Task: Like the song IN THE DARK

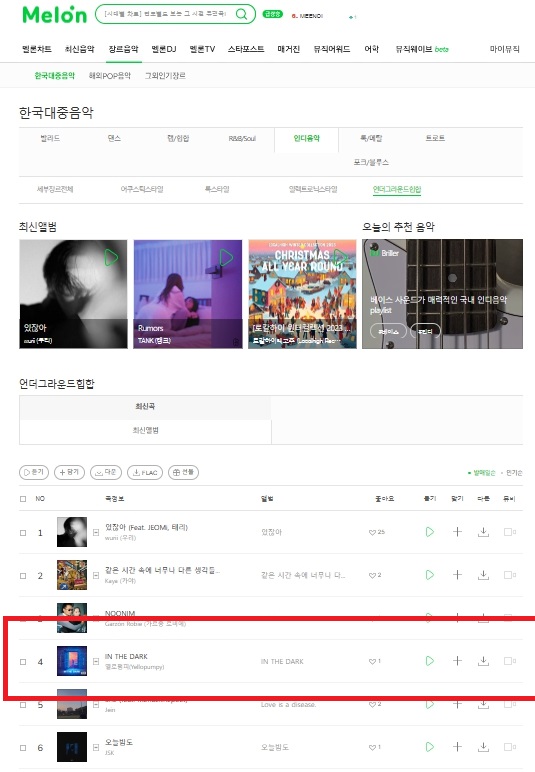Action: (375, 661)
